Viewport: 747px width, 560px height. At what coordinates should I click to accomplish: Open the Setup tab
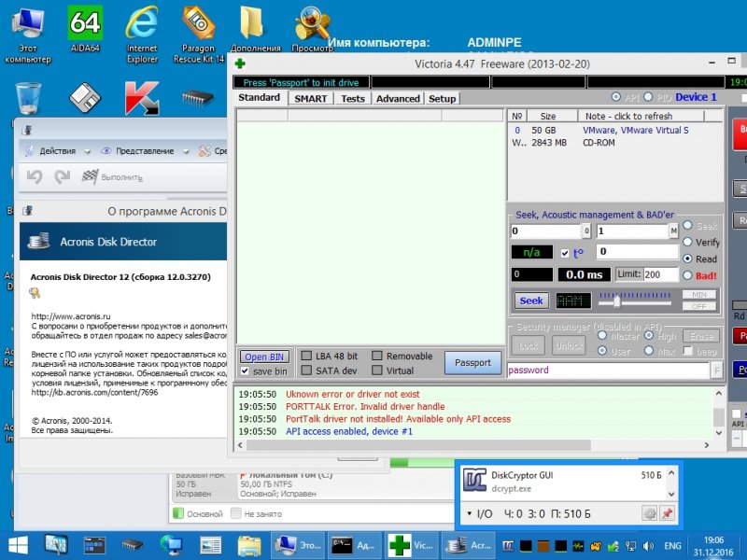coord(442,99)
